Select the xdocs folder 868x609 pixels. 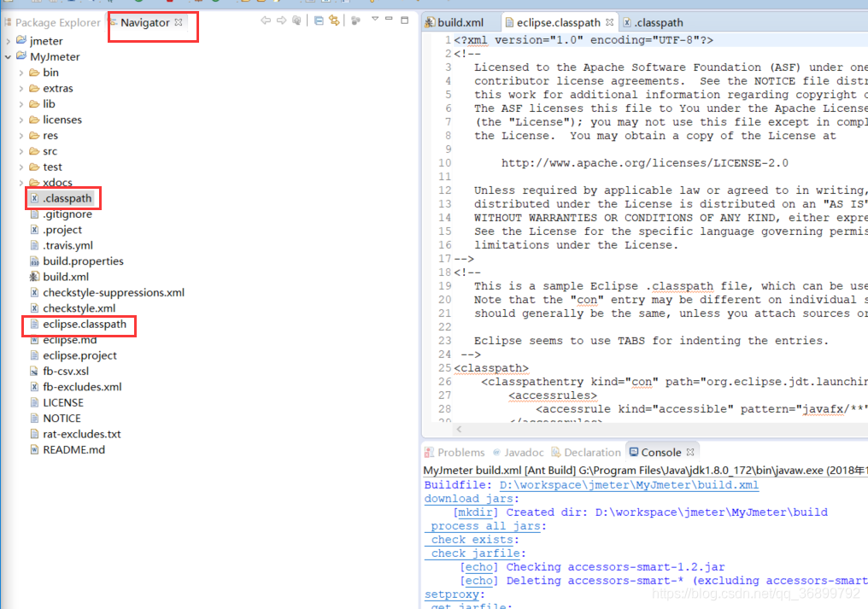[57, 182]
